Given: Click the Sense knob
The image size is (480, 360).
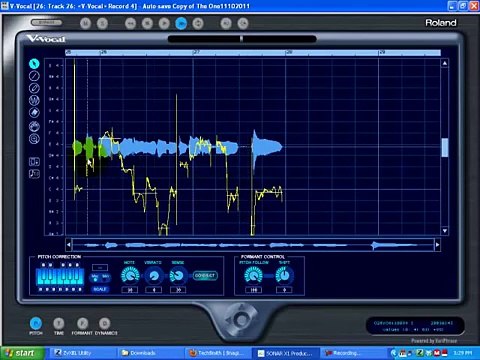Looking at the screenshot, I should 178,276.
